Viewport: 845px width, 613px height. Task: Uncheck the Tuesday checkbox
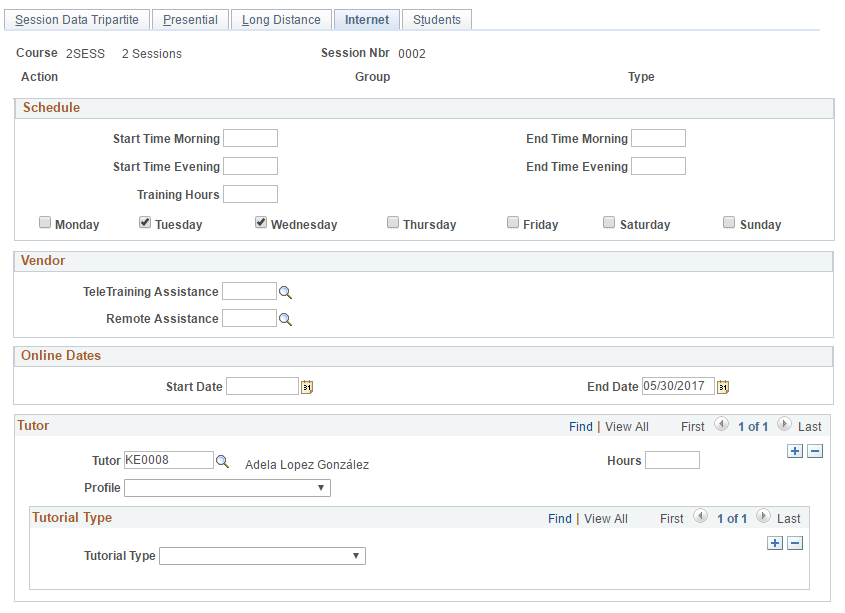145,222
